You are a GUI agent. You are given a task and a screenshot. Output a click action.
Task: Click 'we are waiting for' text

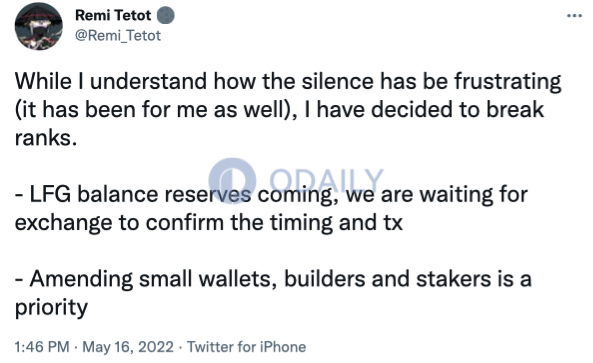[x=437, y=195]
